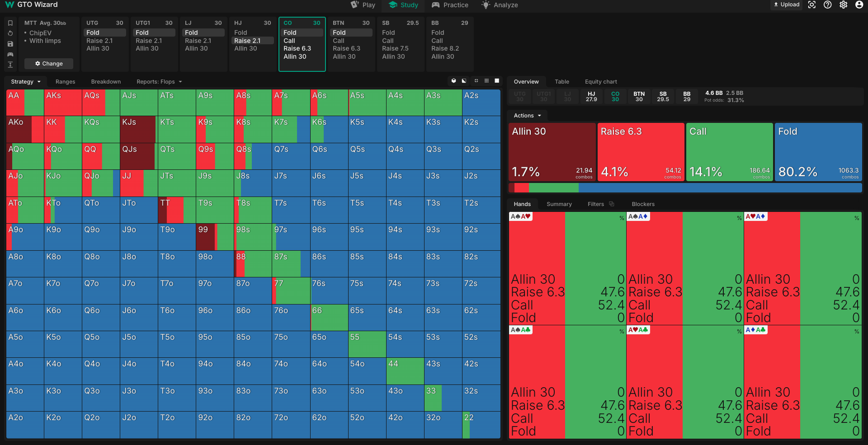
Task: Click the diagonal half-filled square icon
Action: pyautogui.click(x=464, y=81)
